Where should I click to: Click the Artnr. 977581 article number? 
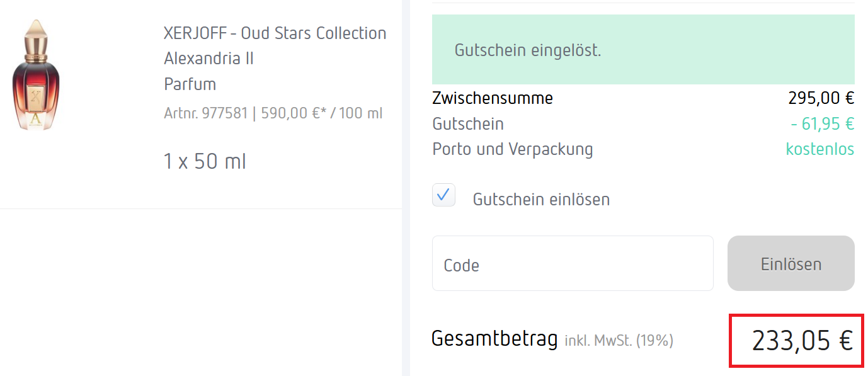tap(205, 113)
